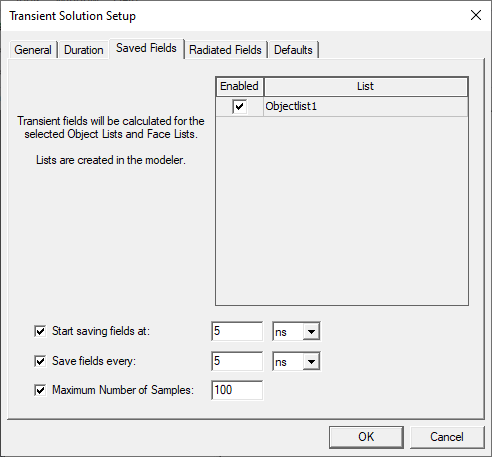Switch to the General tab
This screenshot has height=457, width=492.
[33, 50]
